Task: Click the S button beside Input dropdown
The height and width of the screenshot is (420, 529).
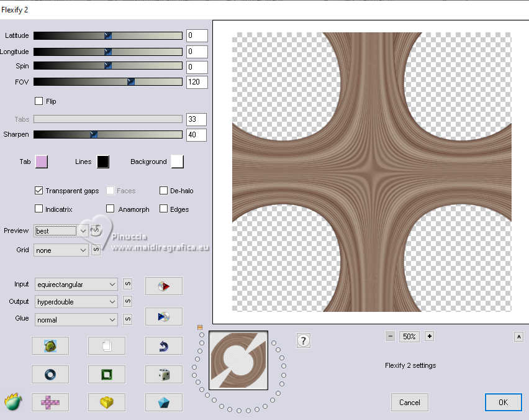Action: tap(127, 284)
